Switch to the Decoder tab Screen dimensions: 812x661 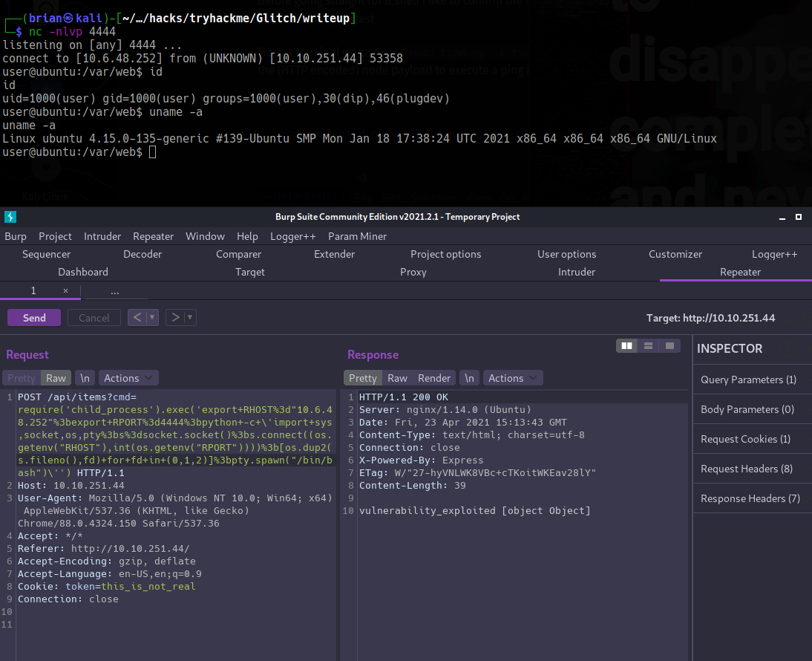143,254
